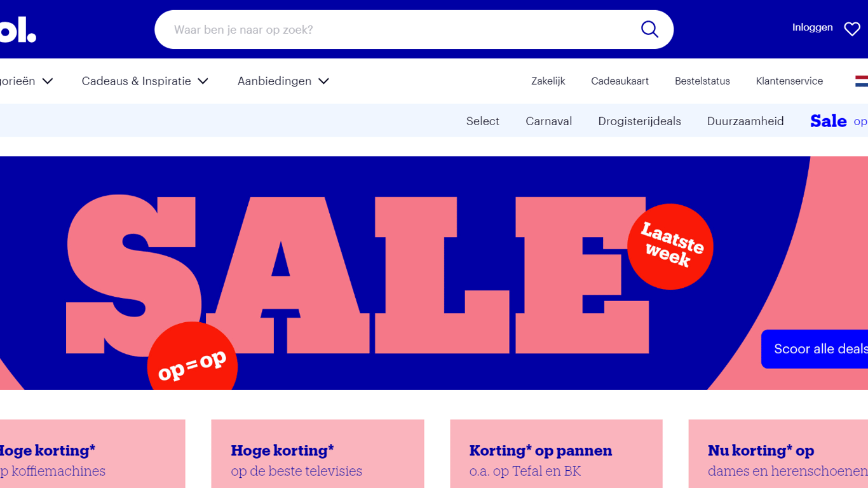Expand the Categorieën dropdown chevron
The image size is (868, 488).
click(x=48, y=81)
